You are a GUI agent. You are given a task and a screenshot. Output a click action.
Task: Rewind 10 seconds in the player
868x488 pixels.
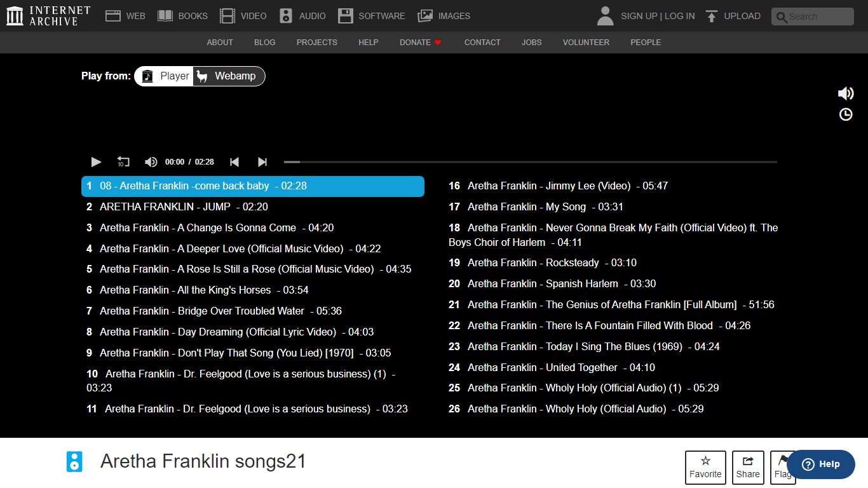click(123, 162)
